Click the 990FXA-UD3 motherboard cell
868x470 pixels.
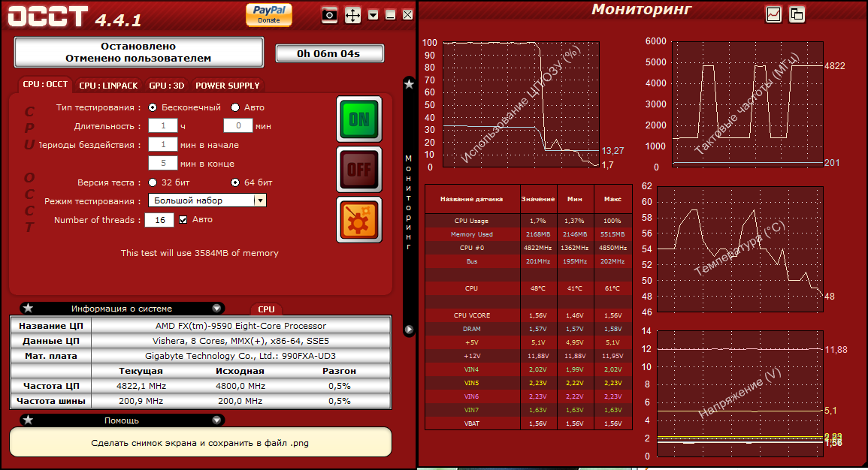(240, 356)
